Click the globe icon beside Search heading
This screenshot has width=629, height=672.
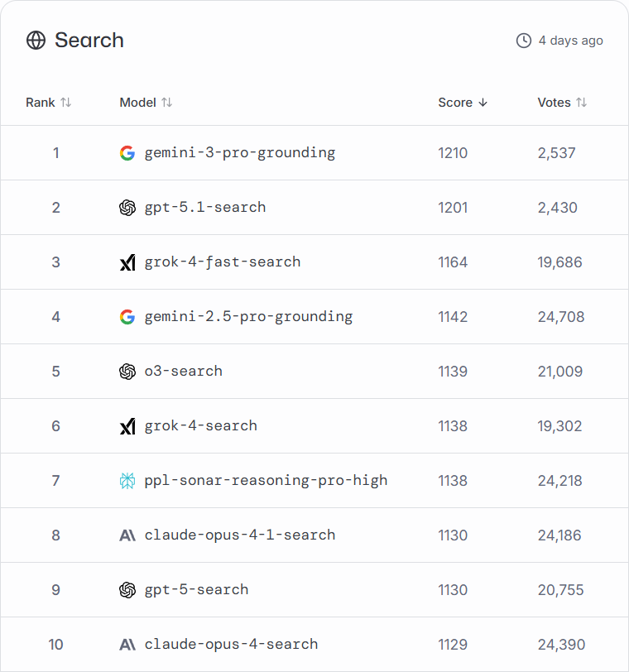[36, 41]
